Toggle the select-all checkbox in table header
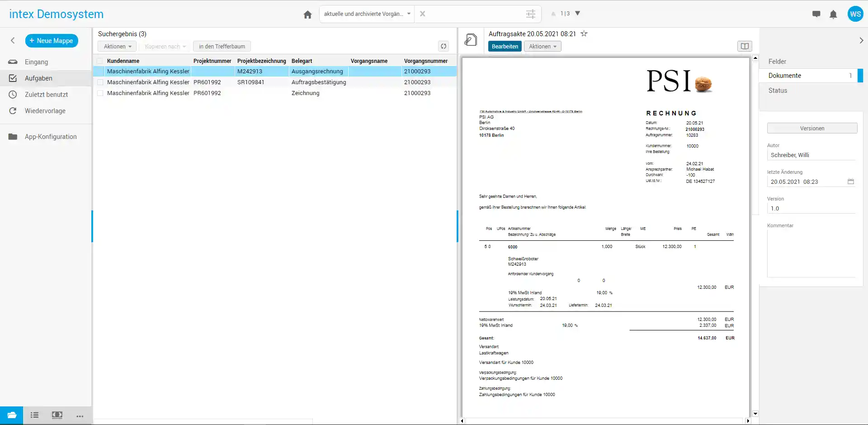This screenshot has width=868, height=425. click(100, 61)
